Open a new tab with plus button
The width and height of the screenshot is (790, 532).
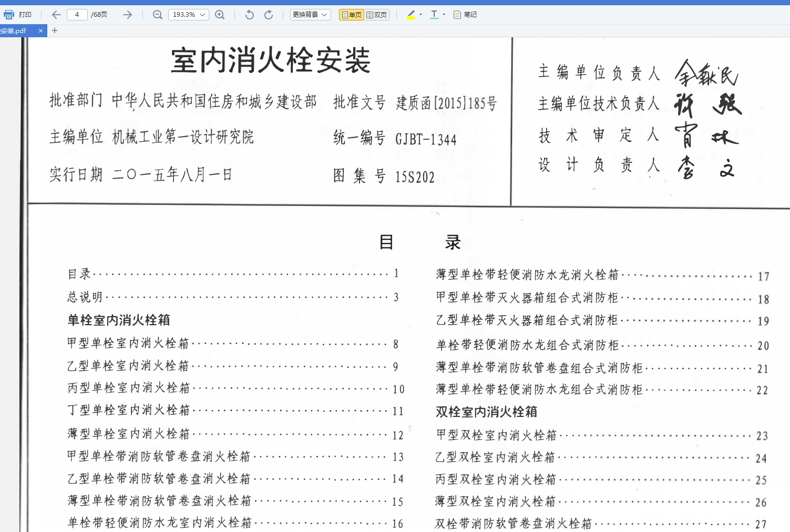coord(55,31)
